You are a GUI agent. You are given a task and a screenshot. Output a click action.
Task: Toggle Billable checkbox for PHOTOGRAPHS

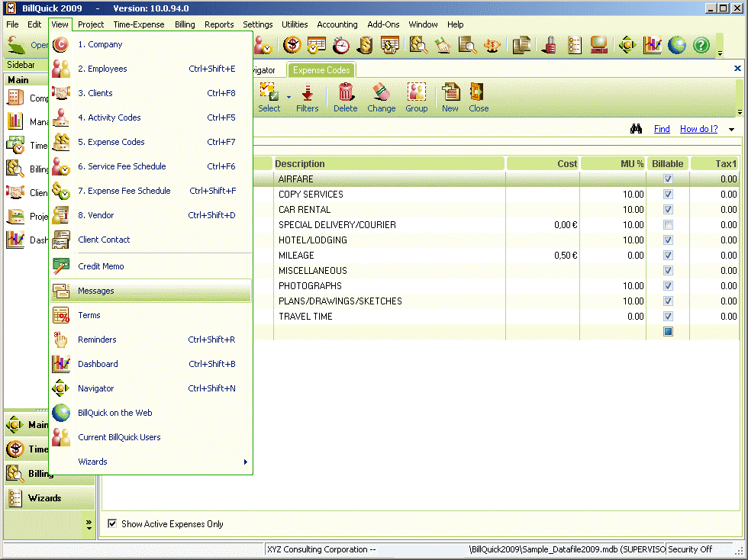[668, 286]
